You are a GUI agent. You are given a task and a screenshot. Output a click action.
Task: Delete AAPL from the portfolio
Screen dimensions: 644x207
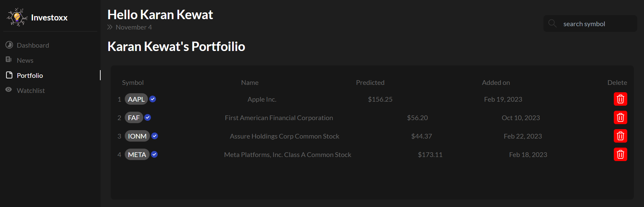coord(620,99)
